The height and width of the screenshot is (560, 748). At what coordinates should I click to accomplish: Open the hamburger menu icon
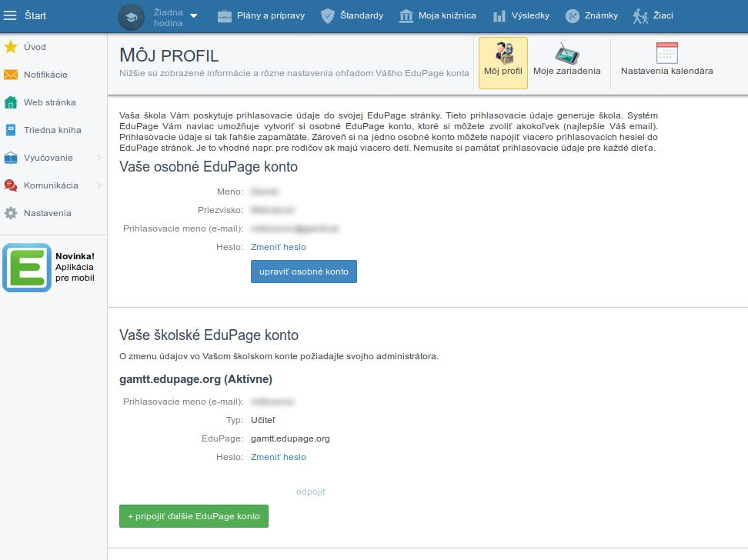(x=10, y=15)
